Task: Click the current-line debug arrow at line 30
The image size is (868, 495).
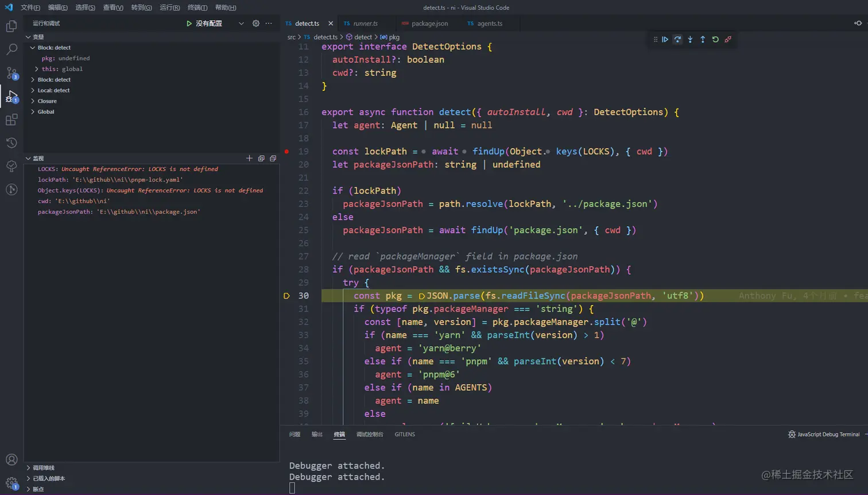Action: pyautogui.click(x=286, y=296)
